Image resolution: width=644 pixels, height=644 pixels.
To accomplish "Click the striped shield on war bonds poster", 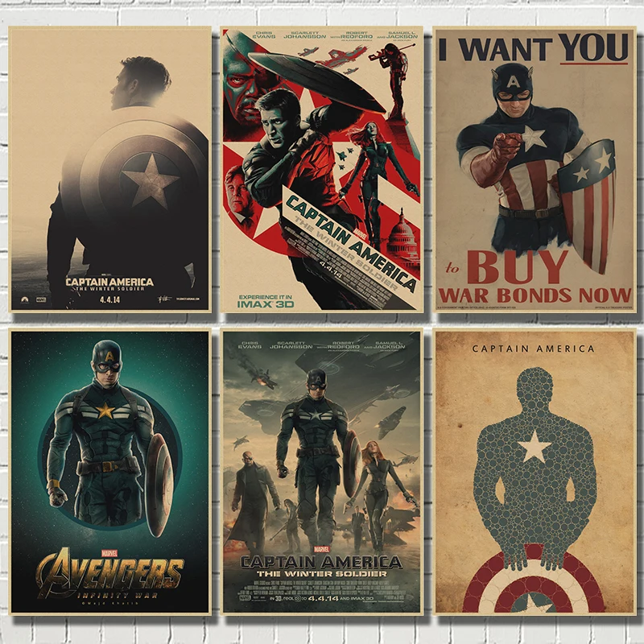I will tap(588, 207).
